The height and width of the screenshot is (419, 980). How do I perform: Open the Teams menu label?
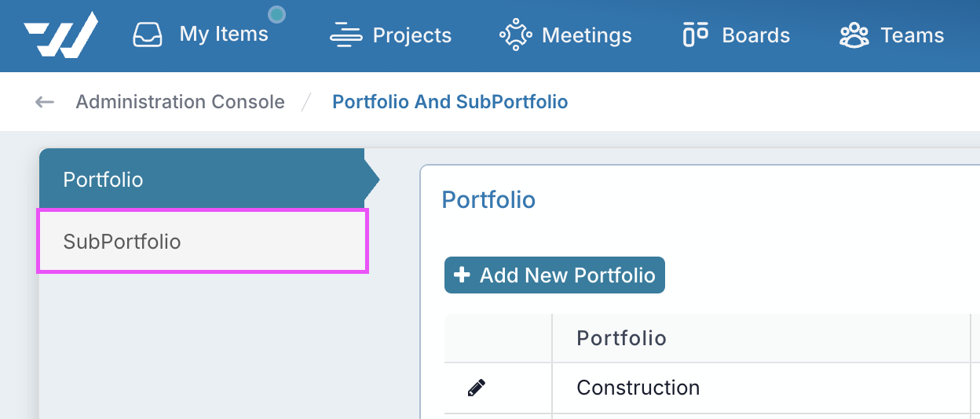tap(912, 35)
